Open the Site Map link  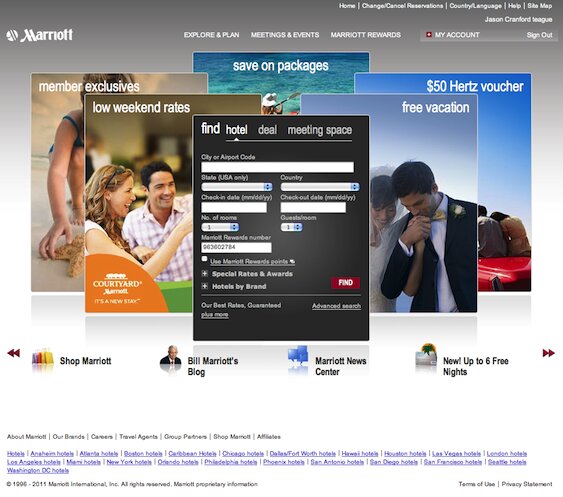click(539, 6)
